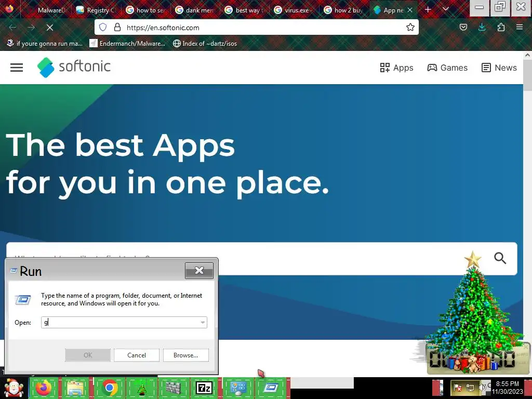The width and height of the screenshot is (532, 399).
Task: Open the Games section on Softonic
Action: click(447, 68)
